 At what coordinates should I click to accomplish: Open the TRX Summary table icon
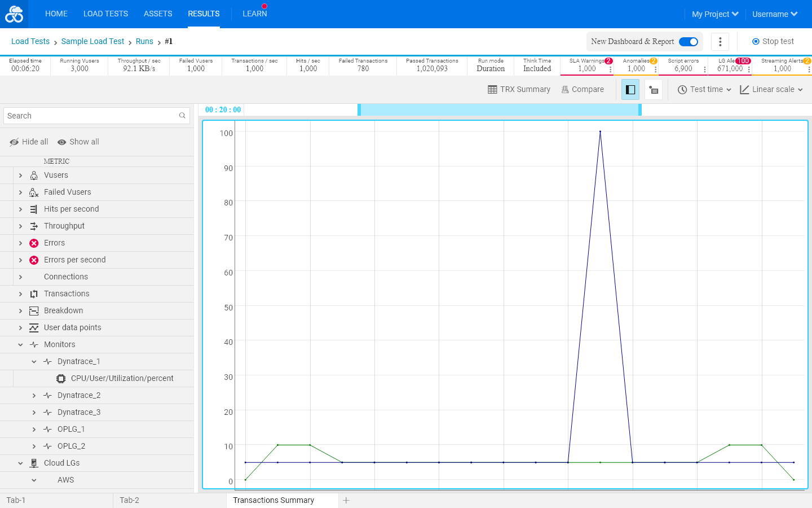[x=492, y=90]
